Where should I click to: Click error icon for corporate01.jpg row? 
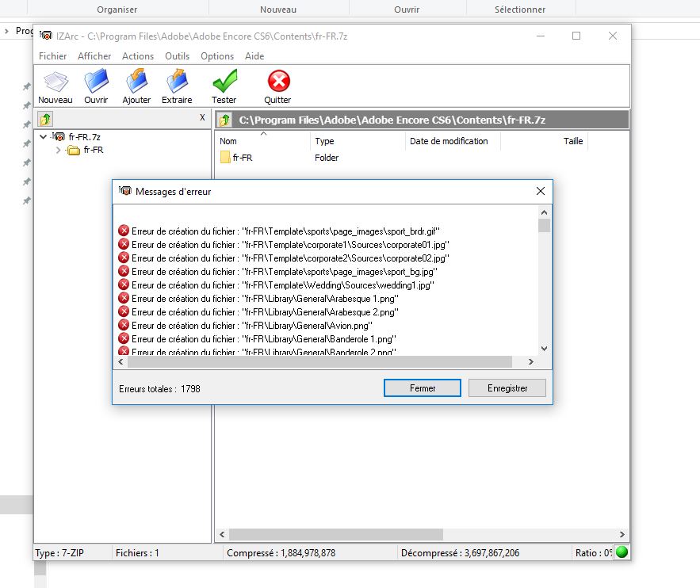tap(124, 244)
